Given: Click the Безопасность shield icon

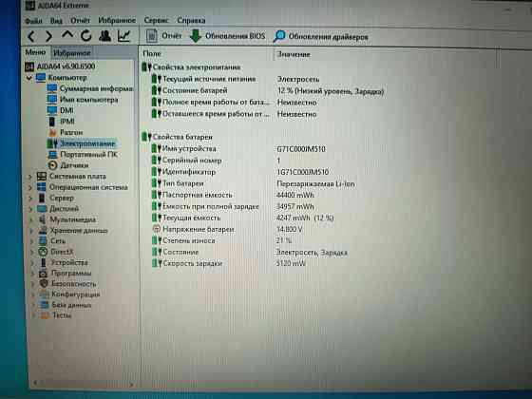Looking at the screenshot, I should (44, 284).
